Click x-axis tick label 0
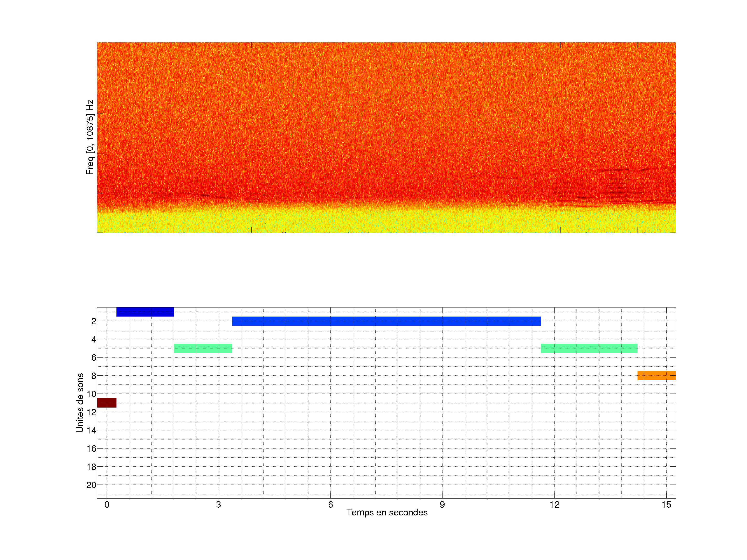Image resolution: width=747 pixels, height=560 pixels. [x=107, y=505]
